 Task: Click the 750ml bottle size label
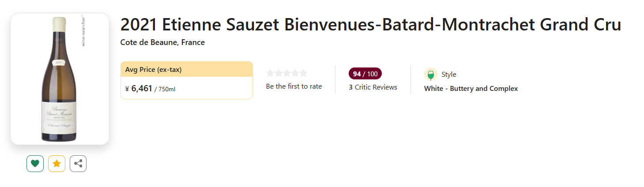tap(166, 90)
